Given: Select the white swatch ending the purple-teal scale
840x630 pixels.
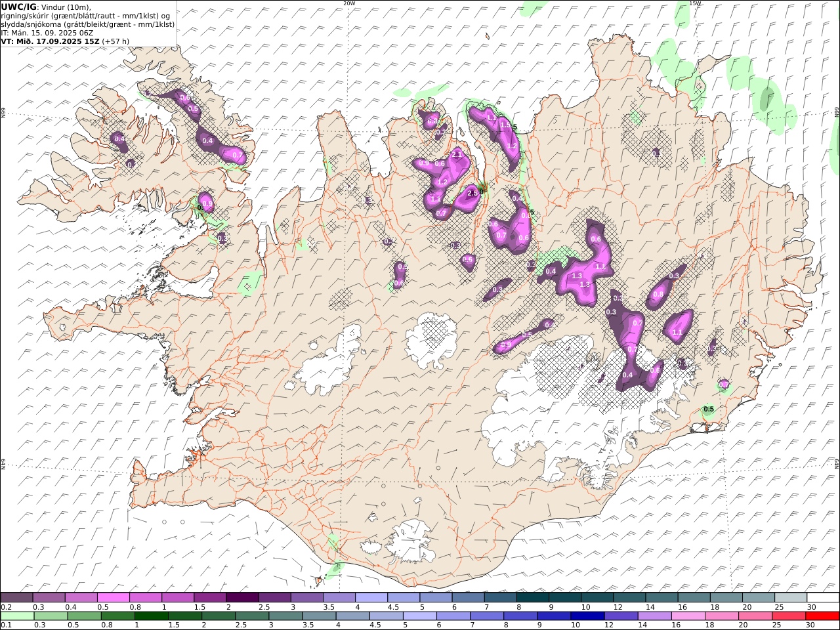Looking at the screenshot, I should (823, 597).
